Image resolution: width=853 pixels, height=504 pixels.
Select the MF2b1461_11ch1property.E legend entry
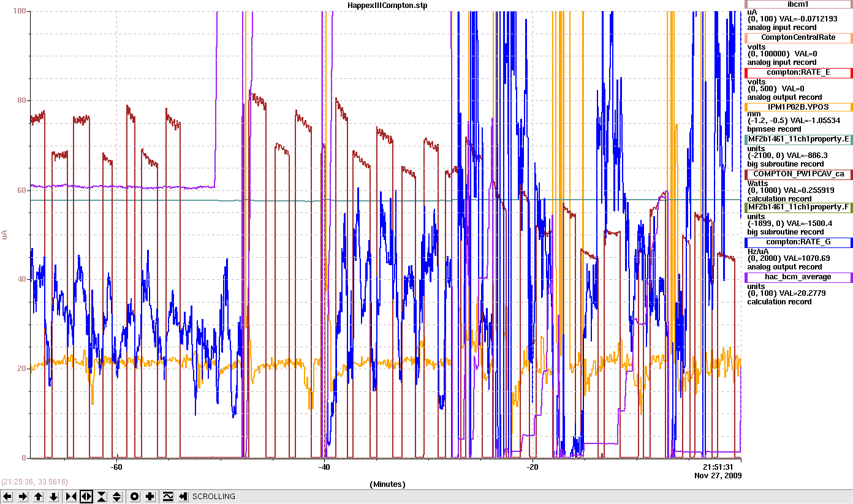coord(798,140)
